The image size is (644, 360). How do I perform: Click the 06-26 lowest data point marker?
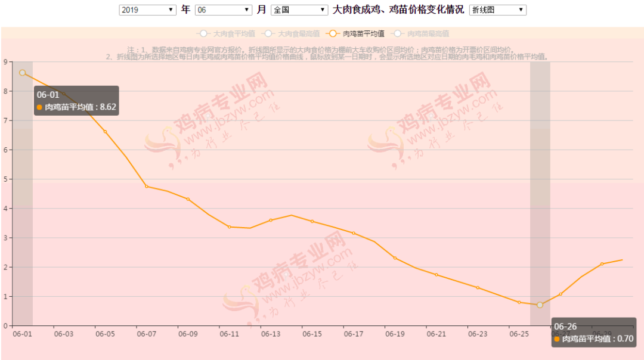[x=540, y=305]
